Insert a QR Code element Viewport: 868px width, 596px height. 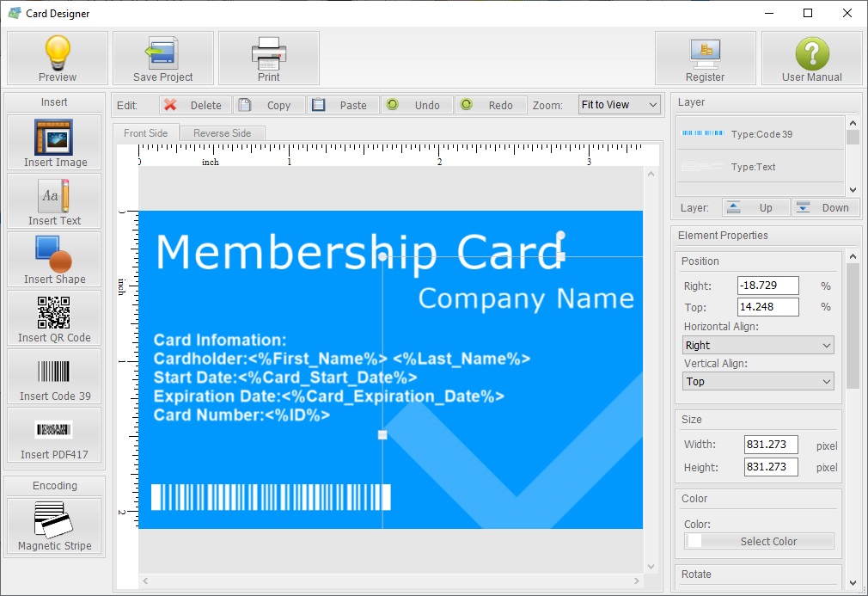click(54, 317)
